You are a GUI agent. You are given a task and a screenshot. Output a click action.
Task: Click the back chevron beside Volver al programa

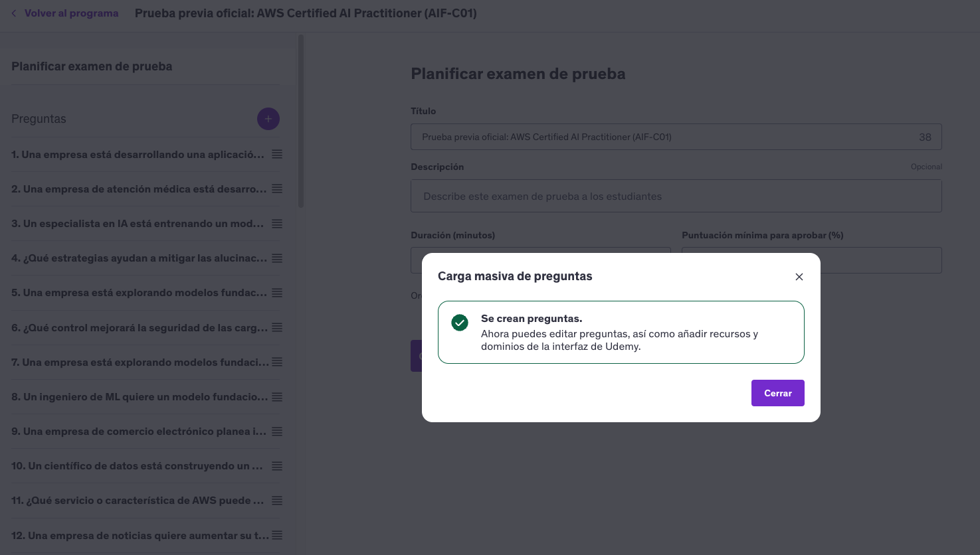coord(14,13)
